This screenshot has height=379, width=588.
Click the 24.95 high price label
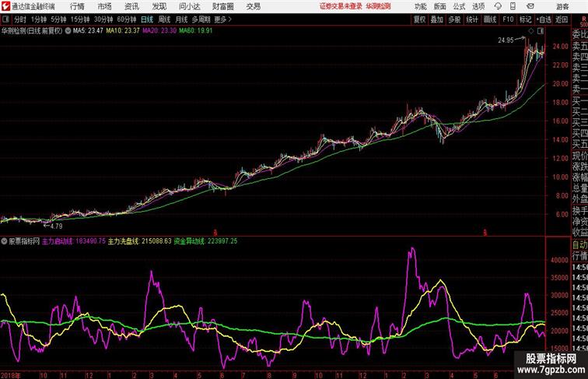[506, 40]
